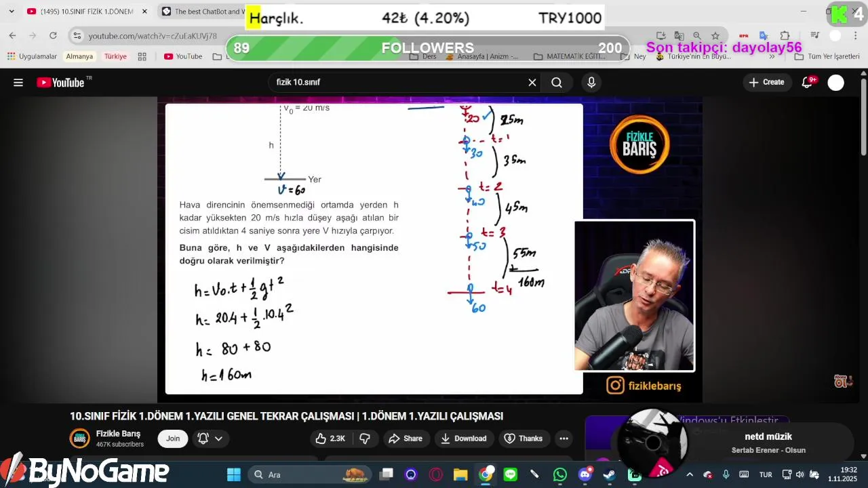Open YouTube notifications bell
The width and height of the screenshot is (868, 488).
[807, 83]
